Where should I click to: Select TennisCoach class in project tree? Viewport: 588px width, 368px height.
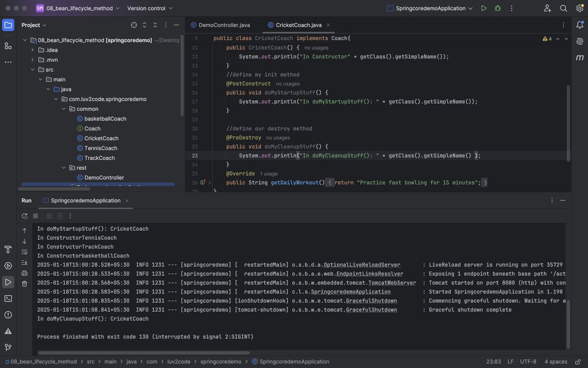(100, 148)
